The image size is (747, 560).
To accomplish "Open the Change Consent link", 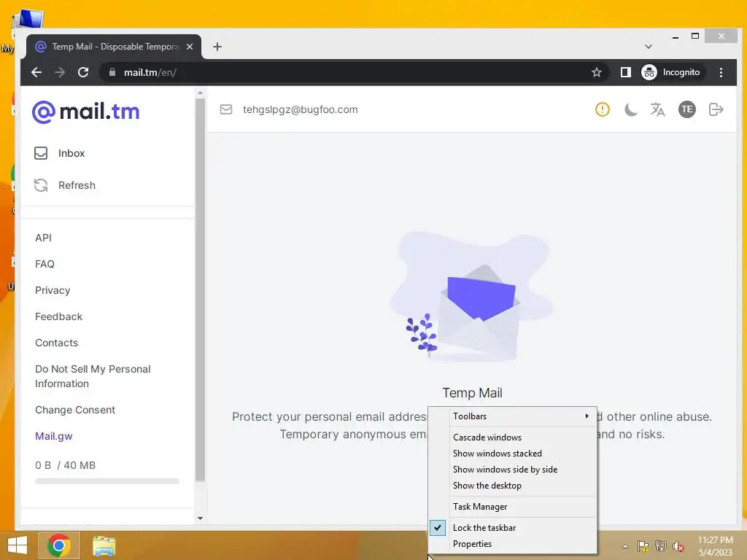I will point(75,410).
